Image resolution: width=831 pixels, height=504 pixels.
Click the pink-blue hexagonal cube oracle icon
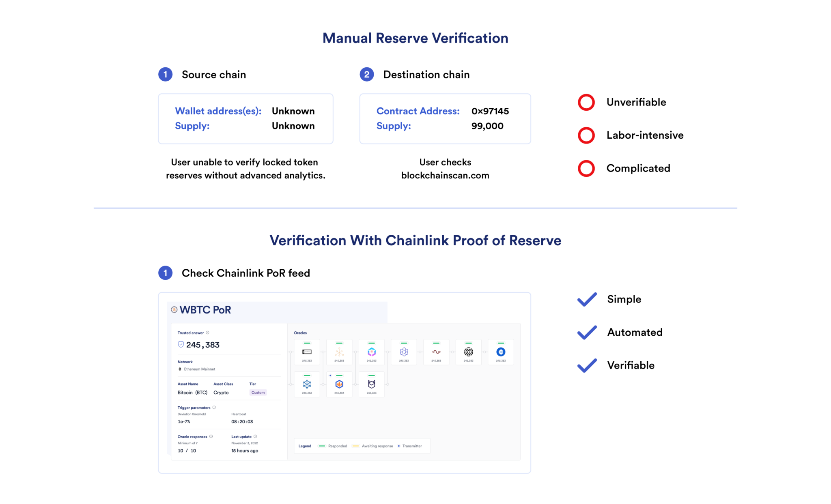click(372, 352)
